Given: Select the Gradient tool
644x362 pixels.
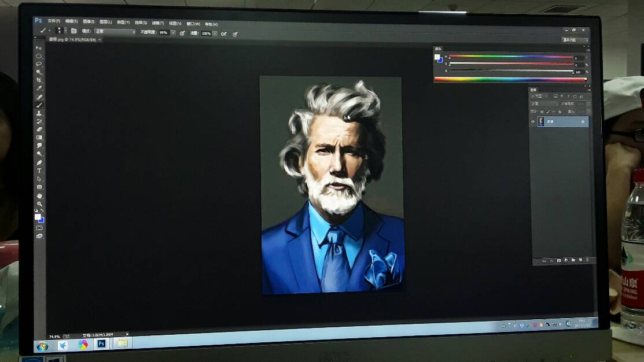Looking at the screenshot, I should tap(39, 138).
